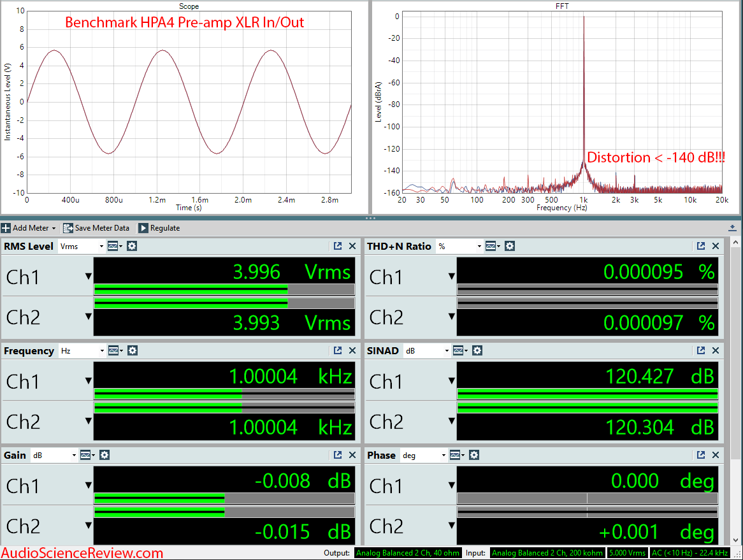Click Input setting Analog Balanced 2 Ch, 200 kohm
The width and height of the screenshot is (743, 560).
(x=547, y=553)
